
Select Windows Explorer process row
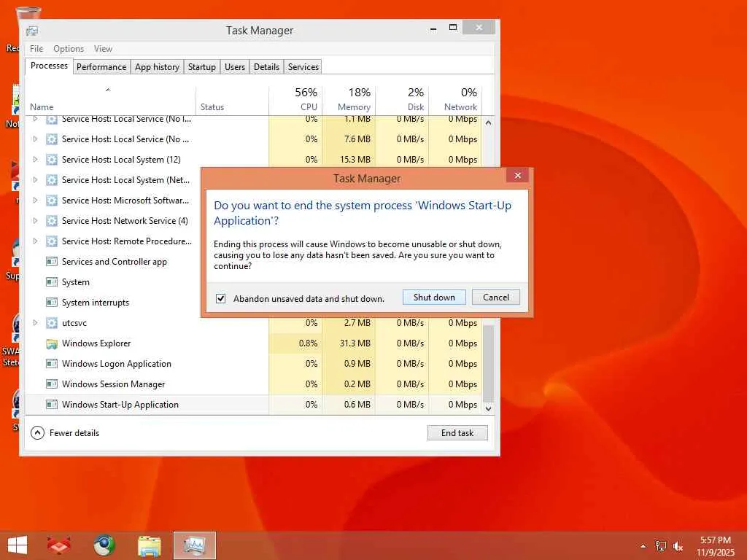point(253,343)
